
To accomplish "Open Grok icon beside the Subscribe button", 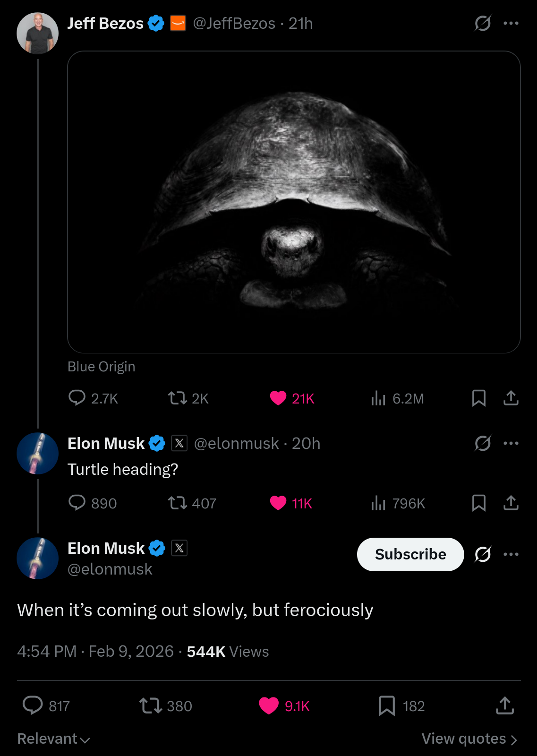I will coord(482,554).
